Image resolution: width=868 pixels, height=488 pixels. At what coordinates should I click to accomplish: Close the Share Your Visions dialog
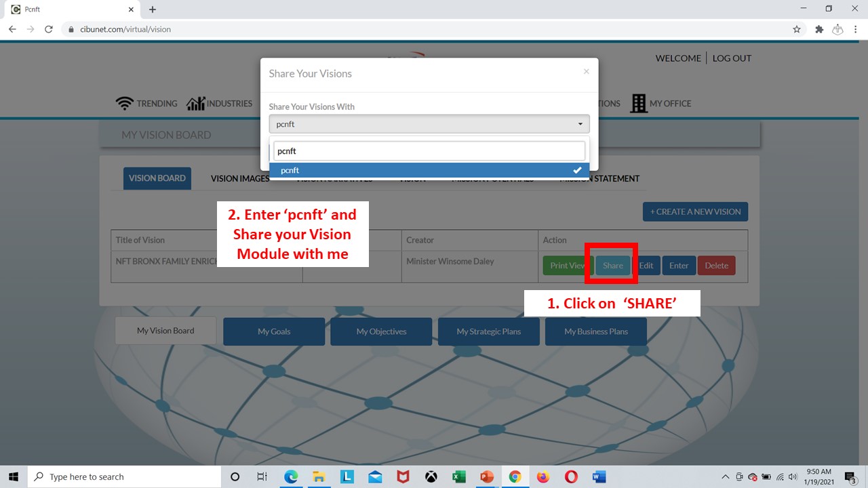click(586, 71)
